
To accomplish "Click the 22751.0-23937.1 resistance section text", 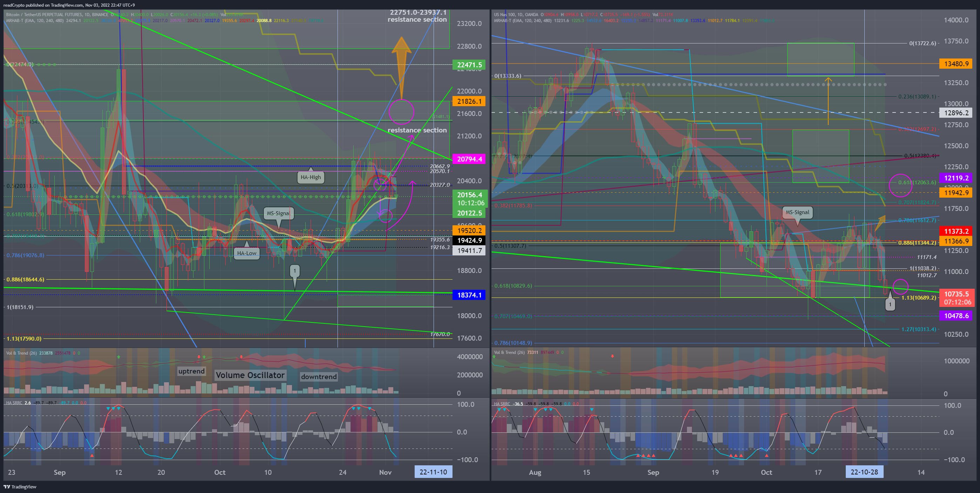I will tap(417, 16).
